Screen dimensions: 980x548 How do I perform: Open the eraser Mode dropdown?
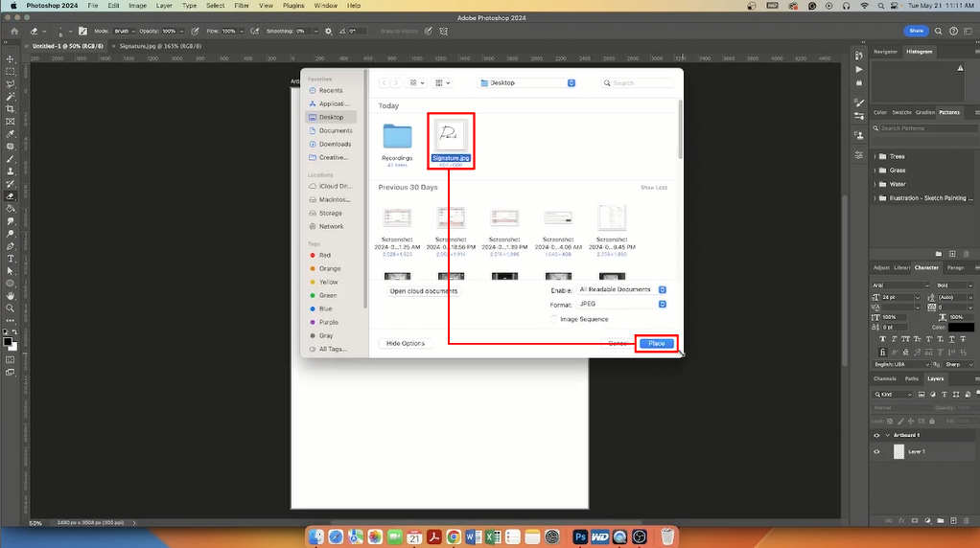(x=124, y=32)
